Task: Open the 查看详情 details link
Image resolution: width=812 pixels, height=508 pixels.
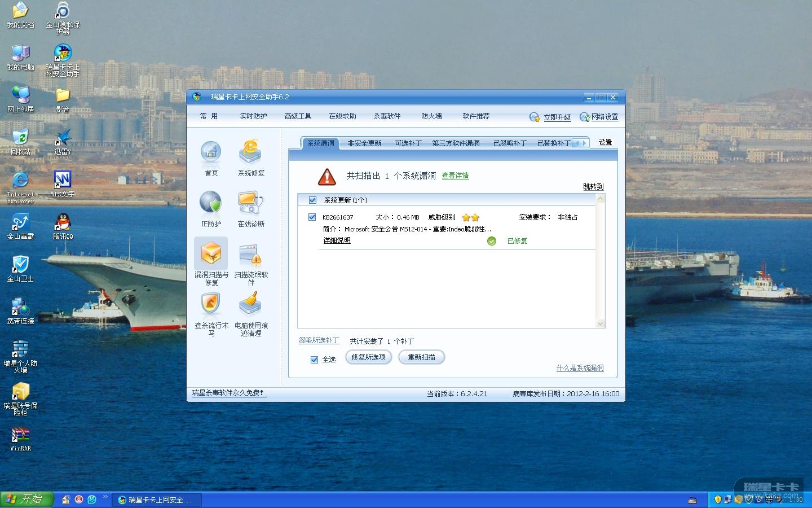Action: (455, 176)
